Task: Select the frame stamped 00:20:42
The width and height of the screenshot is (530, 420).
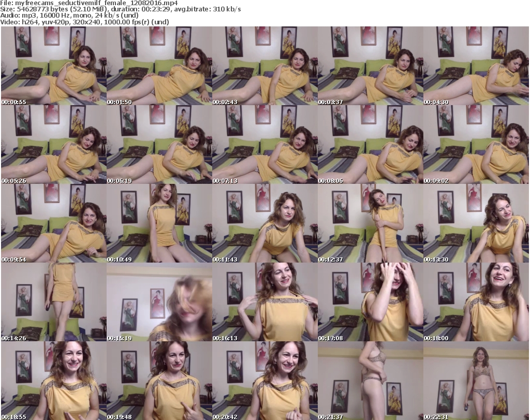Action: pyautogui.click(x=264, y=381)
